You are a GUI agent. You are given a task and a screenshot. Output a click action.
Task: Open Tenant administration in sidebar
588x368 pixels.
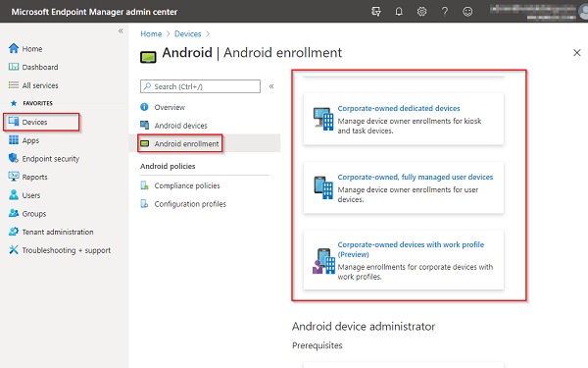pyautogui.click(x=58, y=232)
